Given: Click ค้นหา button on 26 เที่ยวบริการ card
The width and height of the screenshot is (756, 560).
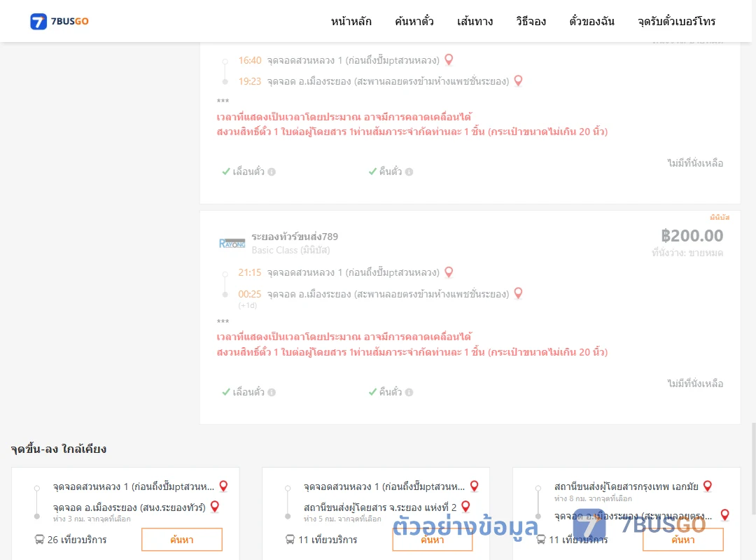Looking at the screenshot, I should [182, 539].
